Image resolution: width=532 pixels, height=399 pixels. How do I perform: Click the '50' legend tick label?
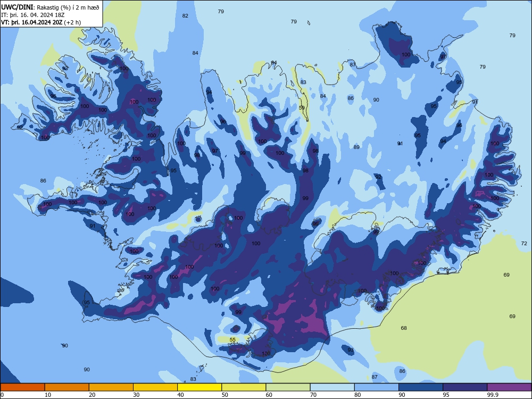225,395
